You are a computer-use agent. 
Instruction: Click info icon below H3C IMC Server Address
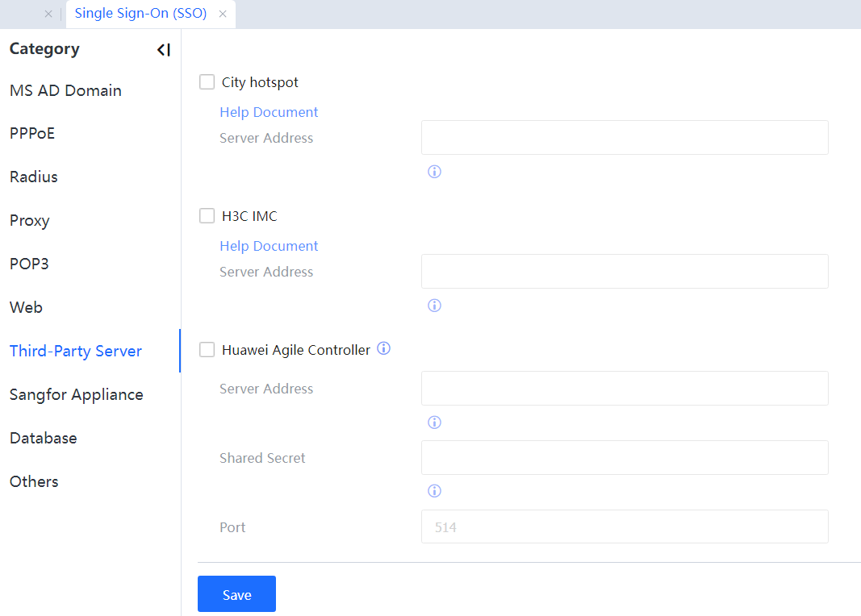coord(434,306)
